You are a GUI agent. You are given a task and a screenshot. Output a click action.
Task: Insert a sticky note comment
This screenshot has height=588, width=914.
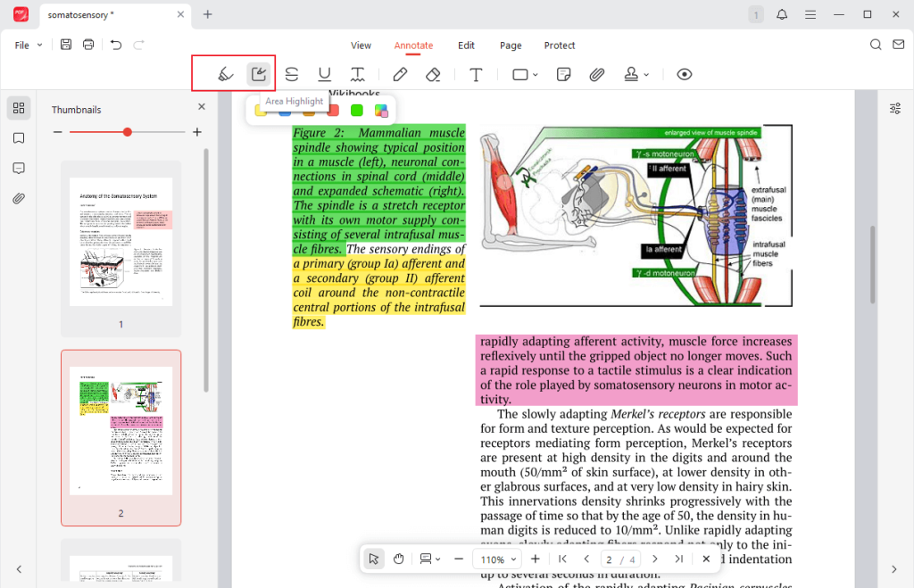(563, 75)
